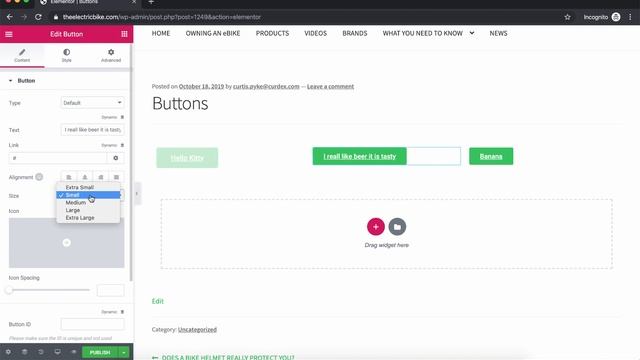Click the Button ID Dynamic tags icon
Screen dimensions: 640x360
(x=122, y=312)
